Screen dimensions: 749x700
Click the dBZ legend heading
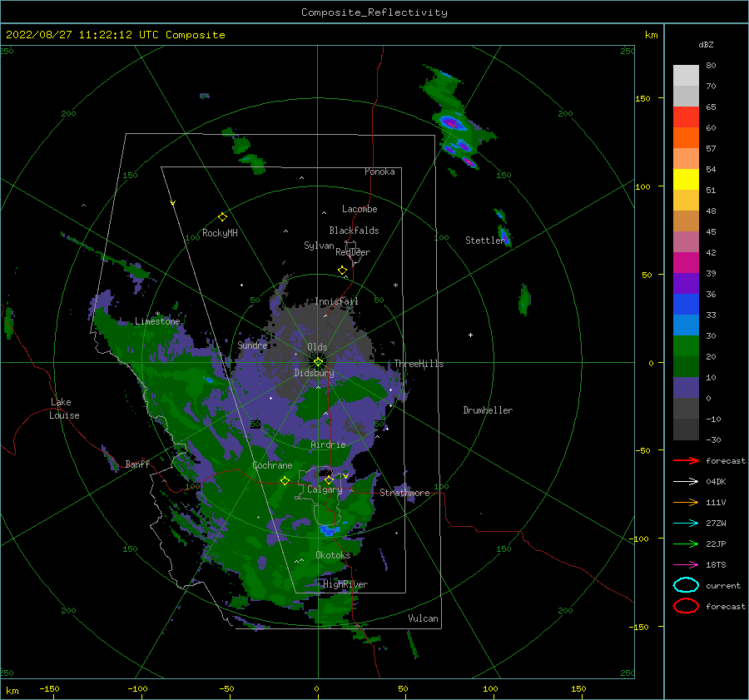click(706, 45)
